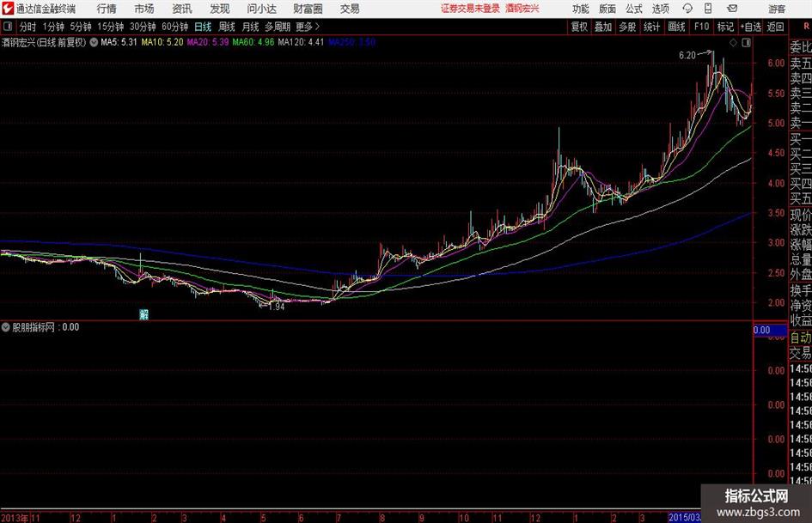Viewport: 812px width, 523px height.
Task: Switch to 30分钟 chart period
Action: pyautogui.click(x=143, y=27)
